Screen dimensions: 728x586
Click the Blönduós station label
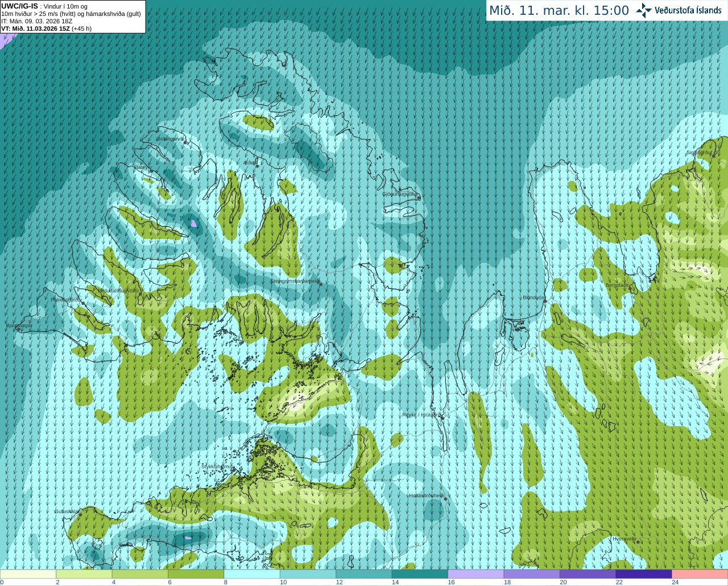533,298
